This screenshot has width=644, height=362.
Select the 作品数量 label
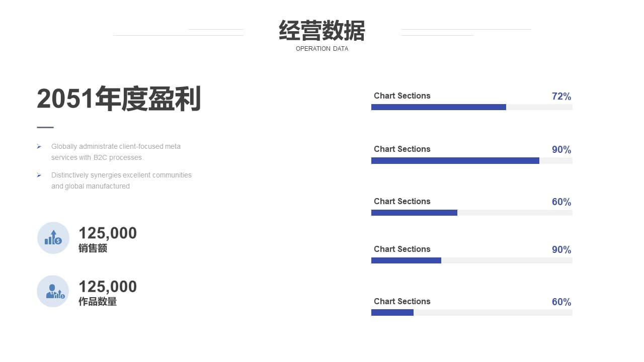click(x=98, y=302)
